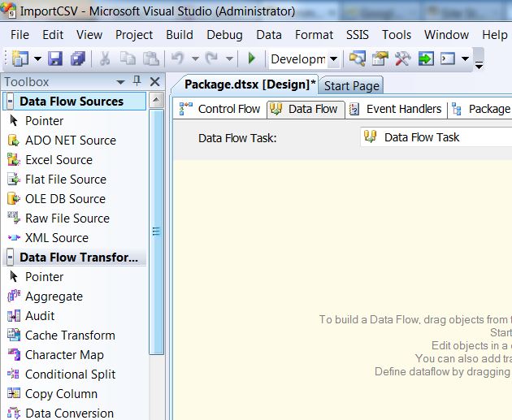Image resolution: width=512 pixels, height=420 pixels.
Task: Click the New Project toolbar icon
Action: (20, 58)
